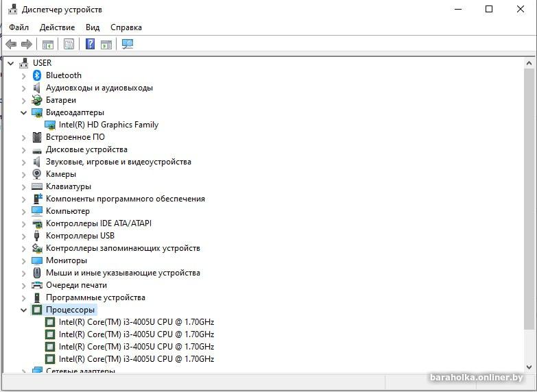Select the Камеры webcam icon
Image resolution: width=537 pixels, height=392 pixels.
[x=37, y=174]
